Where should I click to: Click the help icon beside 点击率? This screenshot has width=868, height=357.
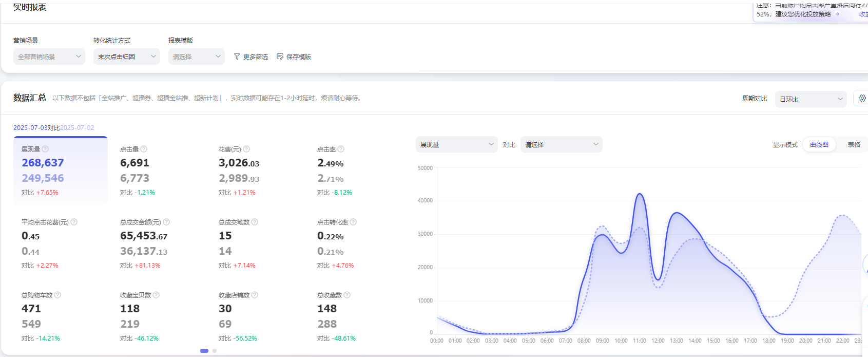(x=341, y=149)
